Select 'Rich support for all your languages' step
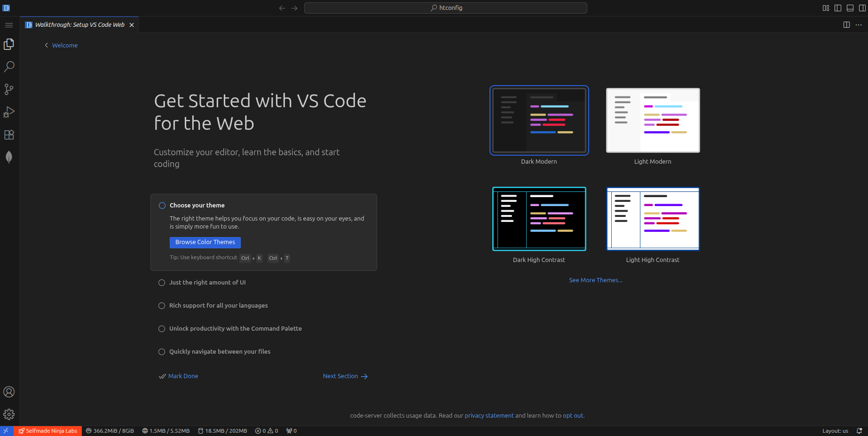The image size is (868, 436). pos(218,306)
